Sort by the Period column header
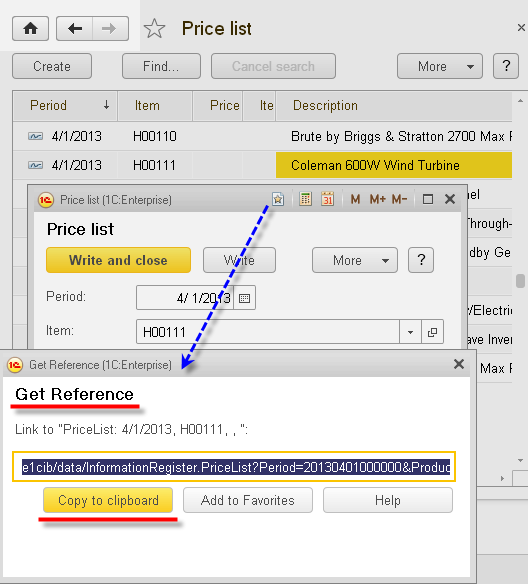The image size is (528, 584). [x=66, y=105]
